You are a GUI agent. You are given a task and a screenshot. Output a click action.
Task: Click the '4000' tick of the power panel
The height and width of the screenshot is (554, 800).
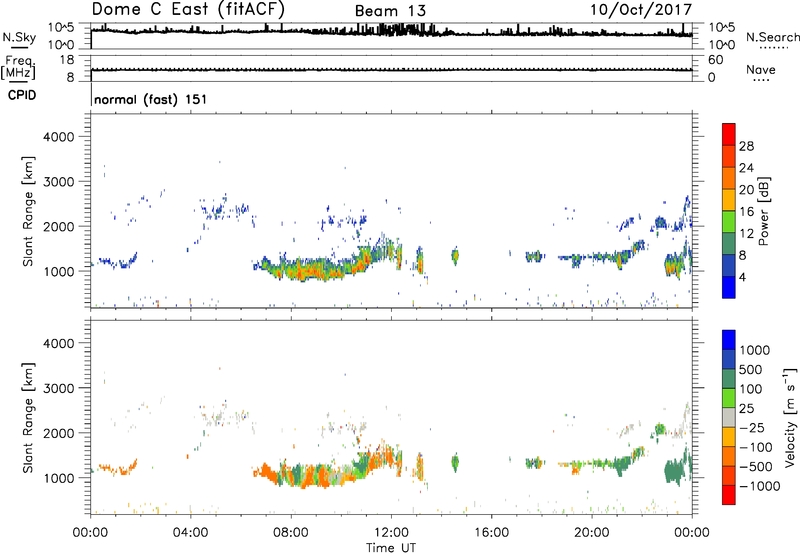point(58,137)
